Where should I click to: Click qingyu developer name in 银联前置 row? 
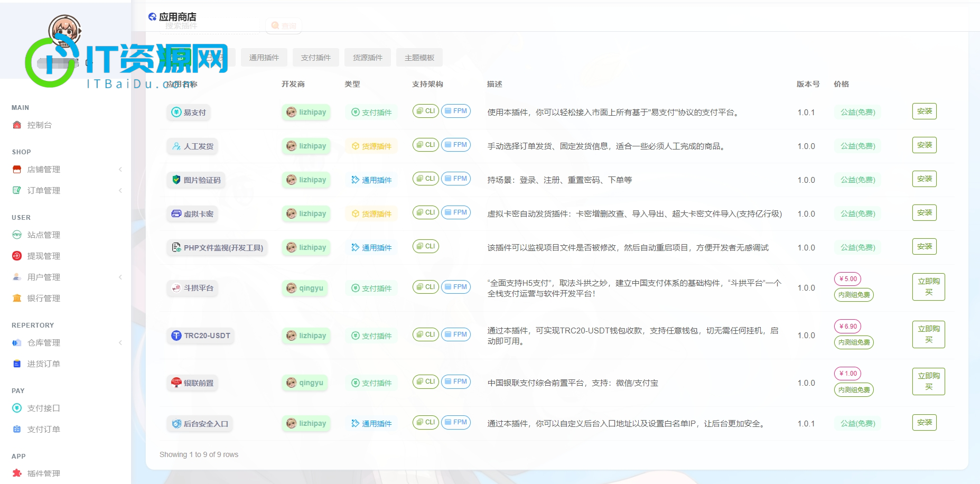(x=311, y=383)
